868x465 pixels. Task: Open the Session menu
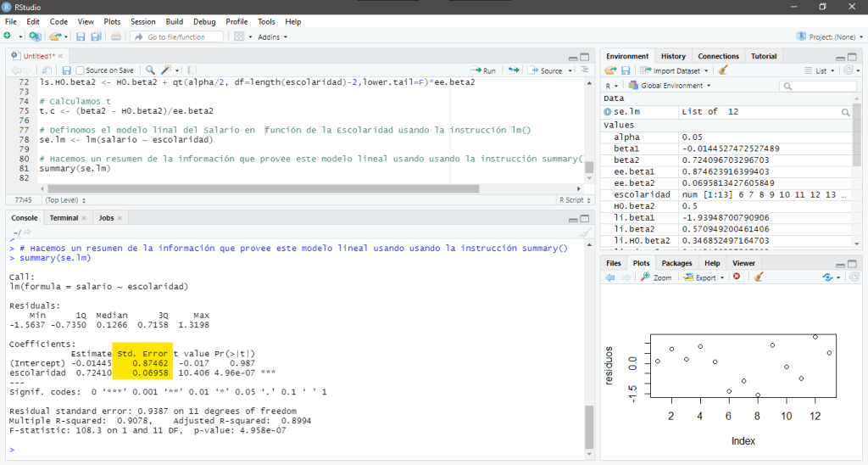tap(142, 21)
